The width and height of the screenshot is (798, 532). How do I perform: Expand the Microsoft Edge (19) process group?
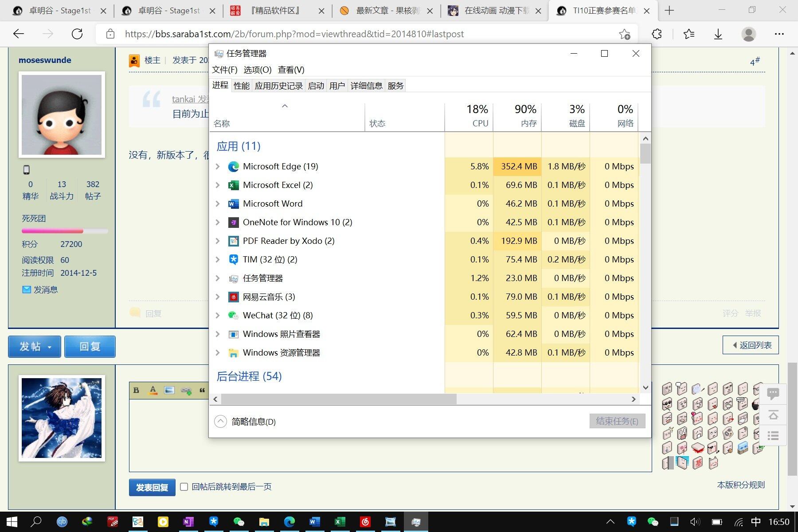pyautogui.click(x=218, y=167)
